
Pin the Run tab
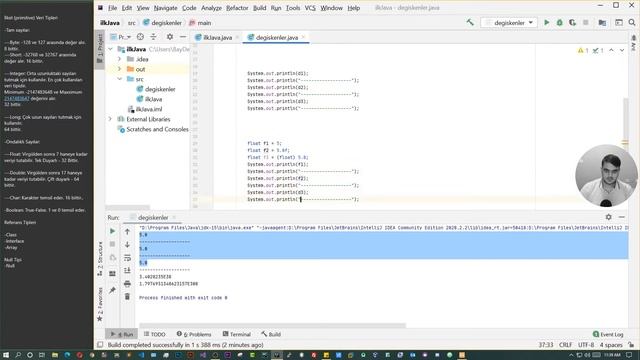[x=112, y=290]
